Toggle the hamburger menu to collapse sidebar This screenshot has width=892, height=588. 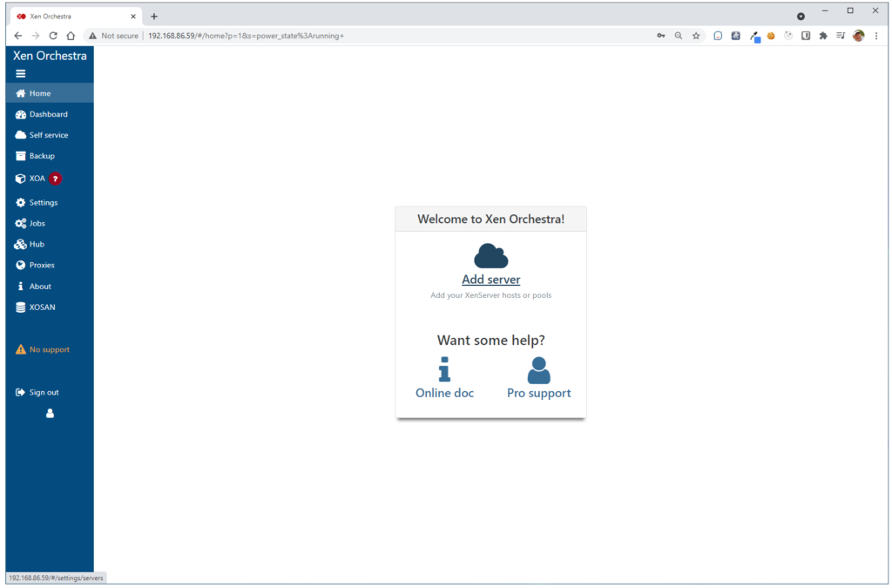point(21,73)
